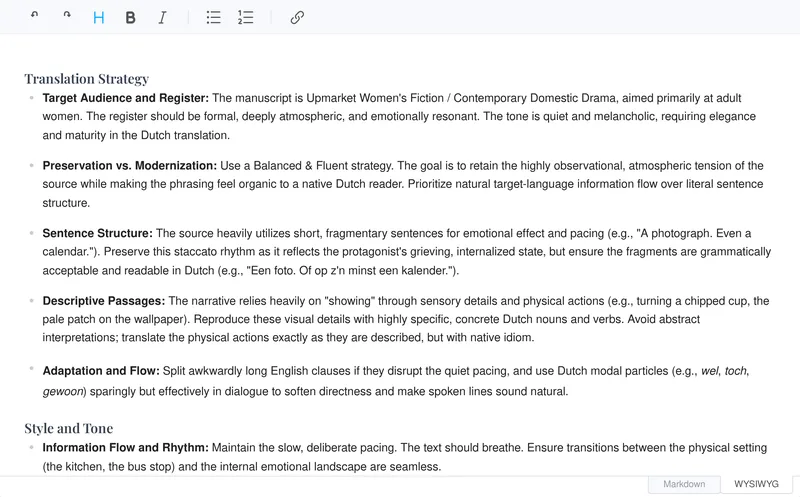The image size is (800, 497).
Task: Click the undo arrow icon
Action: coord(34,15)
